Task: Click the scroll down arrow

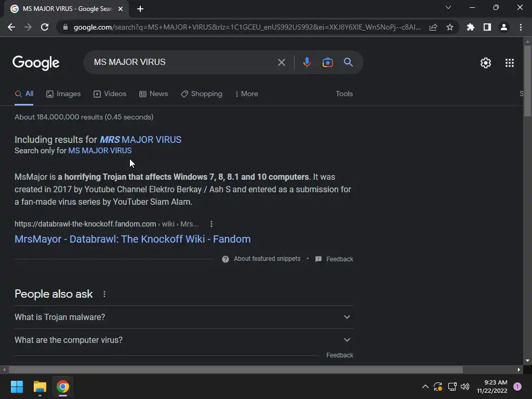Action: (527, 361)
